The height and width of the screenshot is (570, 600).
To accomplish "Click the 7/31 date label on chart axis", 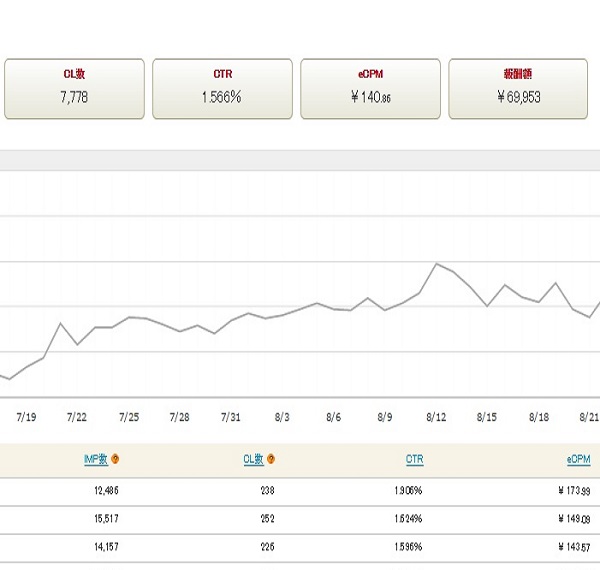I will pyautogui.click(x=231, y=417).
